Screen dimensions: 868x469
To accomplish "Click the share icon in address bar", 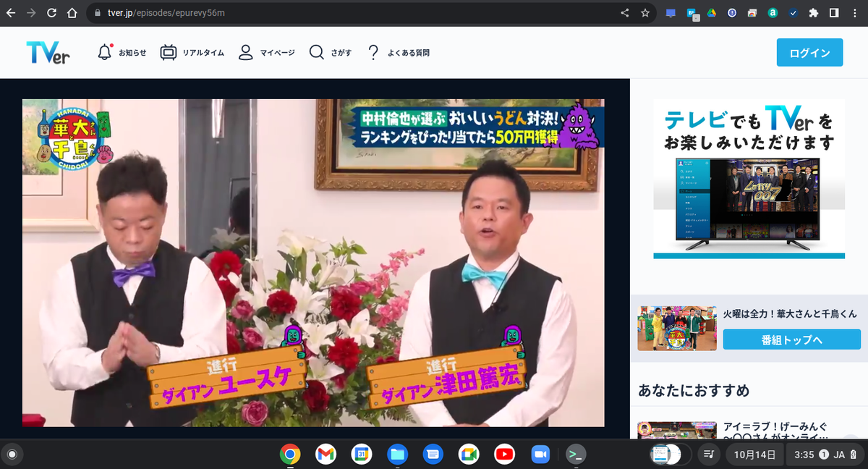I will click(x=625, y=13).
